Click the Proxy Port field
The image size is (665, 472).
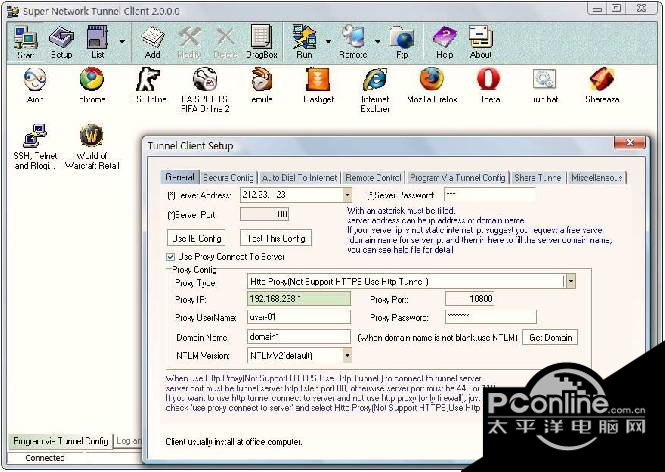click(469, 299)
